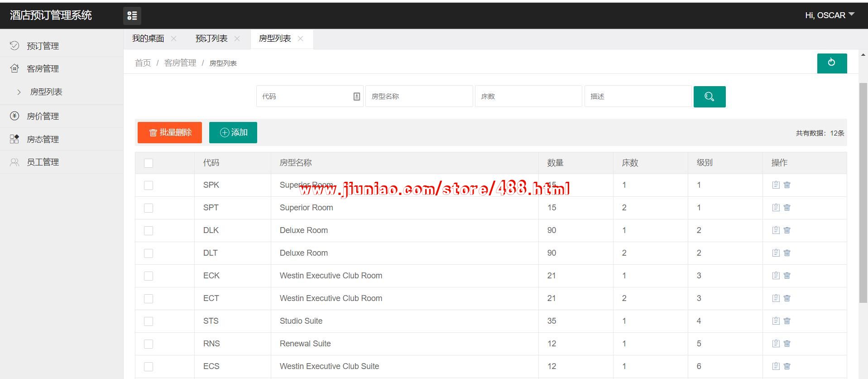Tick the checkbox for SPT row
The width and height of the screenshot is (868, 379).
coord(149,208)
